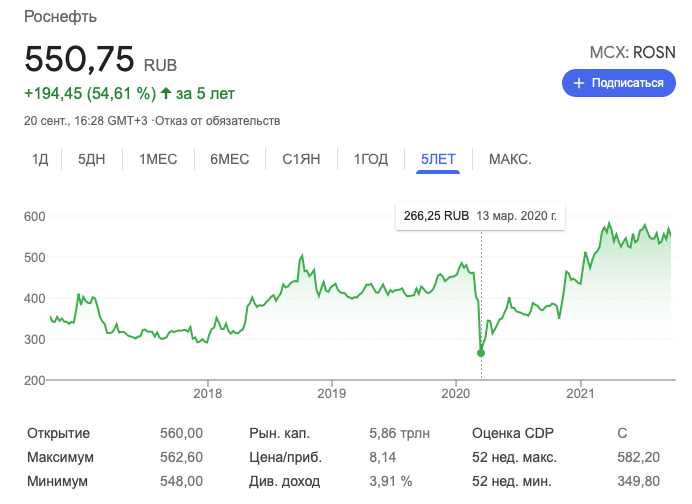
Task: Click the green data point marker on chart
Action: coord(481,353)
